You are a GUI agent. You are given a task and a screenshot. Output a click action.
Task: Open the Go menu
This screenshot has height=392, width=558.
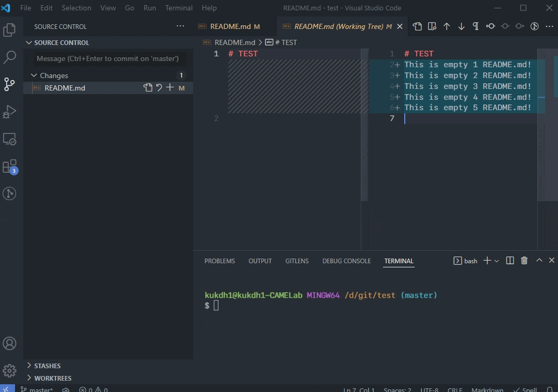[x=129, y=8]
